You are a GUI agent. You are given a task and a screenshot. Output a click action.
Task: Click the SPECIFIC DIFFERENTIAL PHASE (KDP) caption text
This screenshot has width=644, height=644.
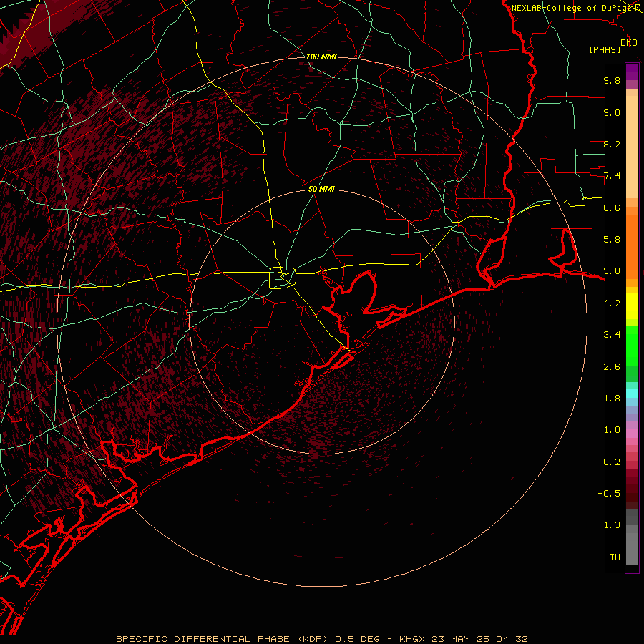coord(222,639)
